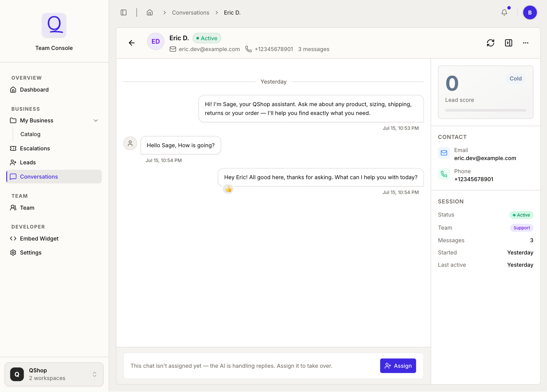Click the Yesterday date separator label

click(x=273, y=82)
